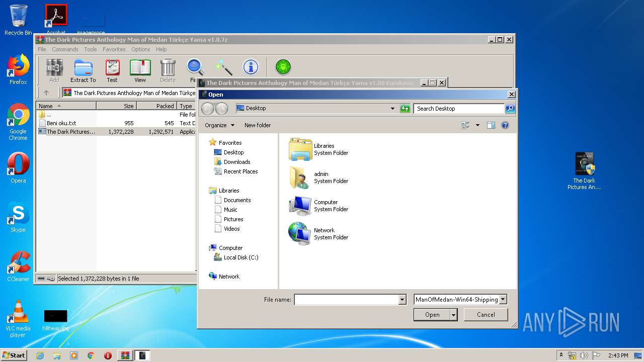Select Beni oku.txt in WinRAR list
This screenshot has width=644, height=362.
pos(61,123)
